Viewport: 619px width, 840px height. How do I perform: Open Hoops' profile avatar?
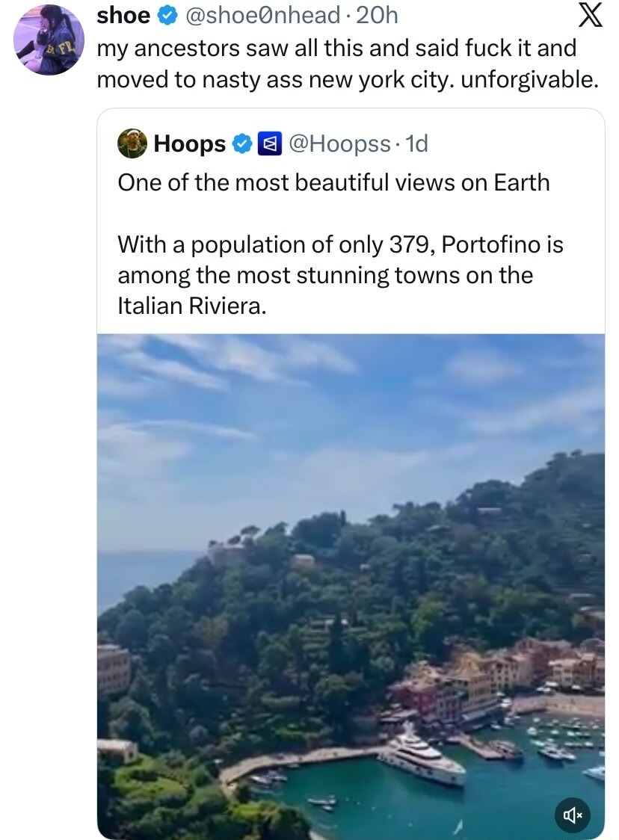click(132, 143)
